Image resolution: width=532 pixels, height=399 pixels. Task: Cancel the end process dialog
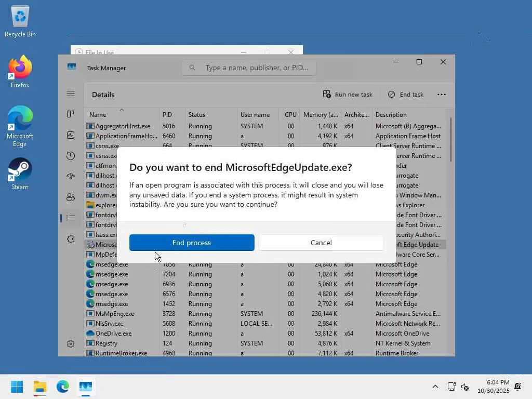[321, 243]
